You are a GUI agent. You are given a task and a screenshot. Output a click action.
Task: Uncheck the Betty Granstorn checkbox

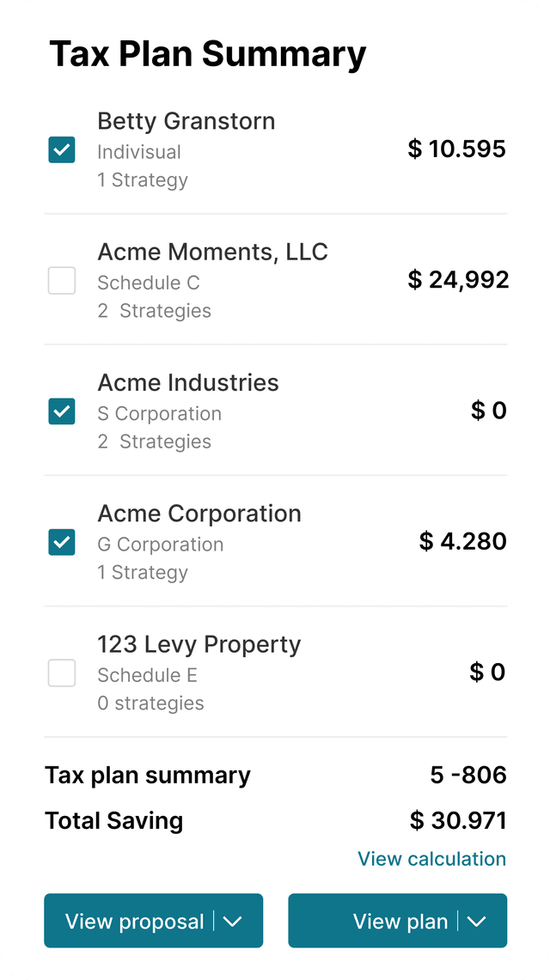62,150
